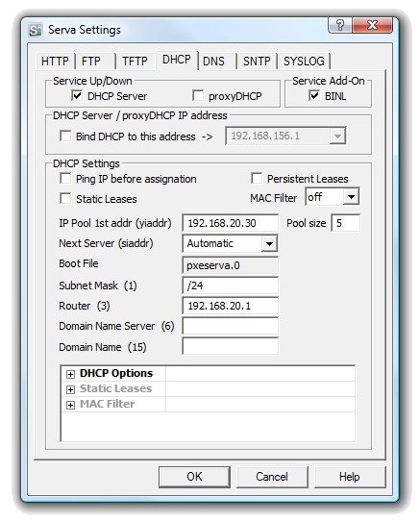
Task: Select the DHCP tab
Action: 177,60
